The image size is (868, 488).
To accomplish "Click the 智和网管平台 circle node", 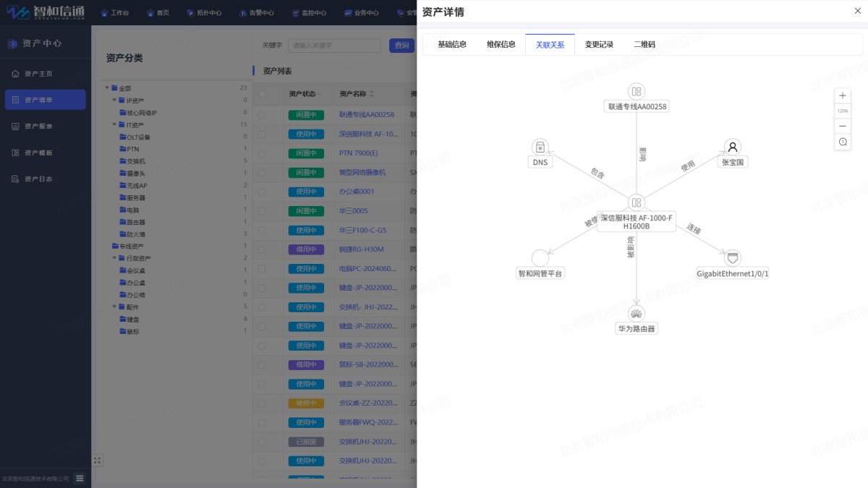I will [x=540, y=258].
